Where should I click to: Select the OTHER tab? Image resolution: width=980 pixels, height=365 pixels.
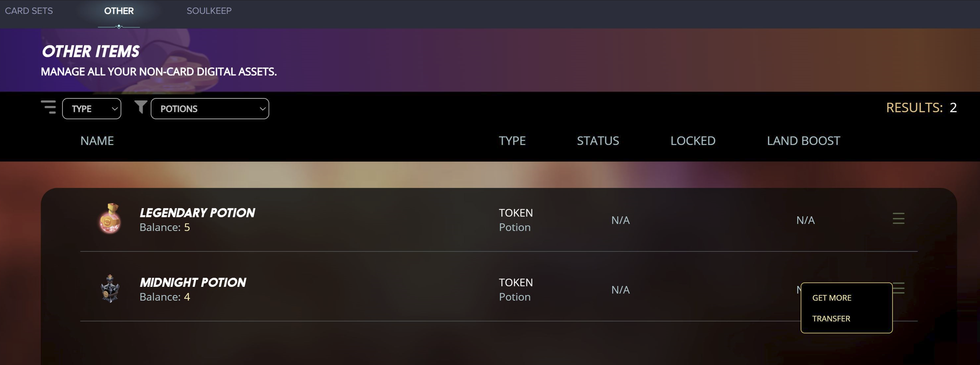(119, 11)
